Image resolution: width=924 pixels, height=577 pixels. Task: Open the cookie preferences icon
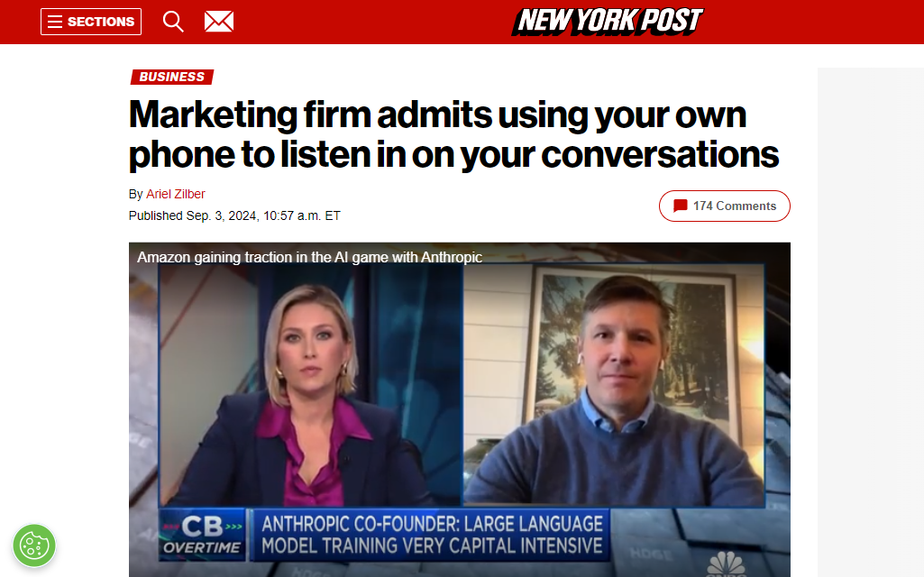pyautogui.click(x=34, y=545)
